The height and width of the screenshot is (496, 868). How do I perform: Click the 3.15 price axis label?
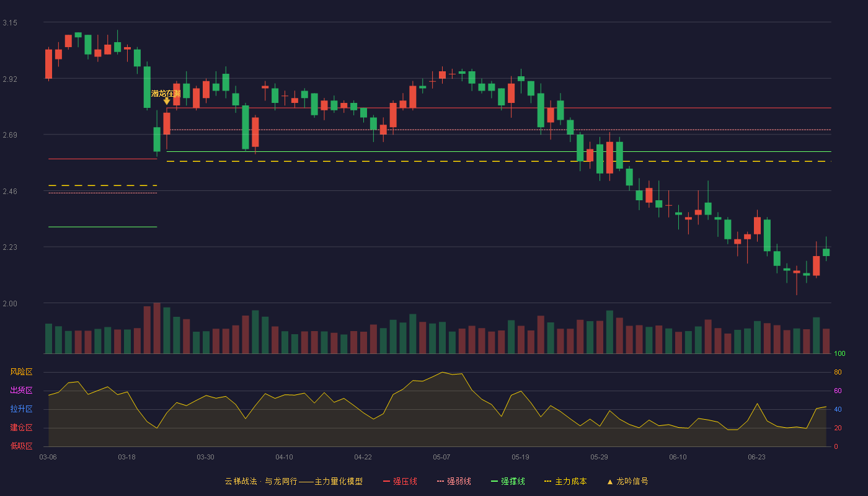10,23
